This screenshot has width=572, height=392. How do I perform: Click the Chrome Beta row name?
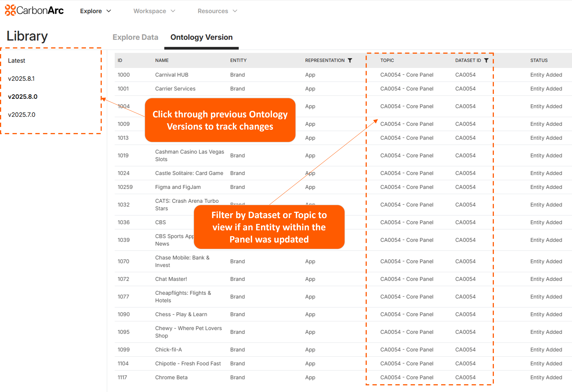point(171,377)
